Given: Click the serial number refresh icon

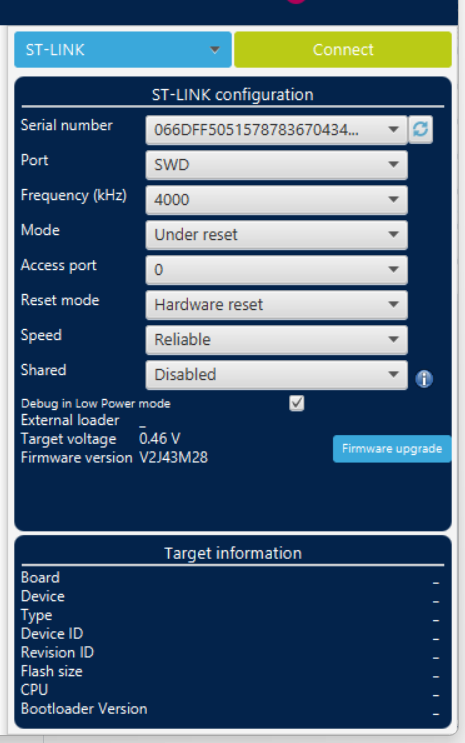Looking at the screenshot, I should click(x=420, y=129).
